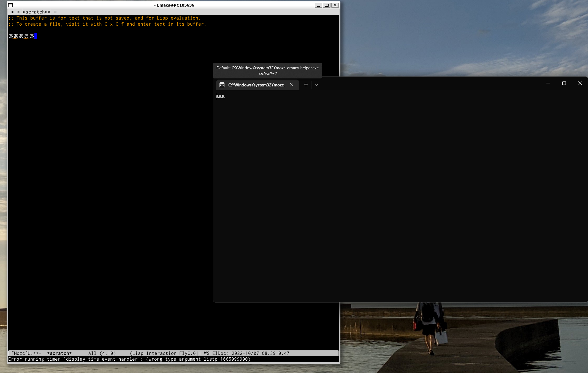The image size is (588, 373).
Task: Click the previous-tab arrow in Emacs tab bar
Action: 13,12
